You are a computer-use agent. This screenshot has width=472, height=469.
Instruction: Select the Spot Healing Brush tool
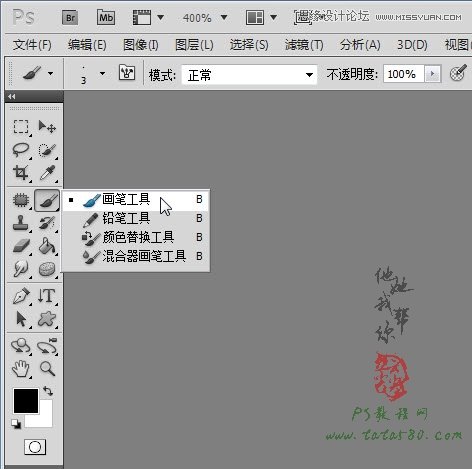click(21, 200)
